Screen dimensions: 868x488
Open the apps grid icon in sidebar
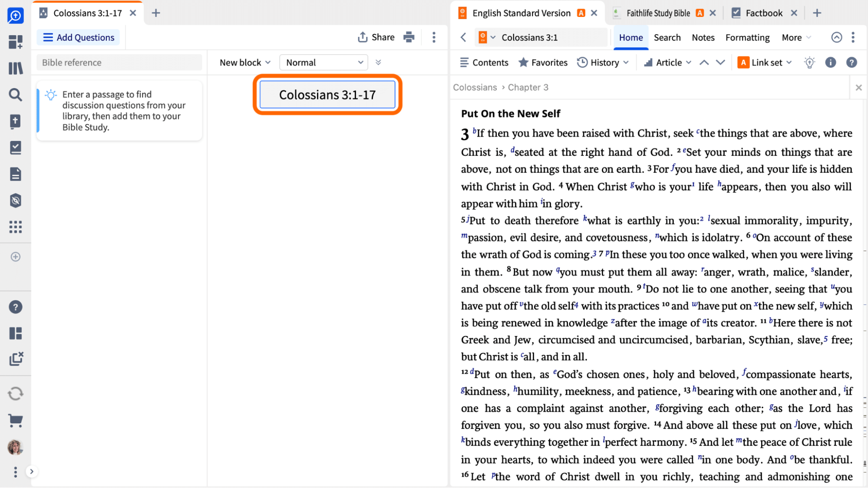click(16, 227)
